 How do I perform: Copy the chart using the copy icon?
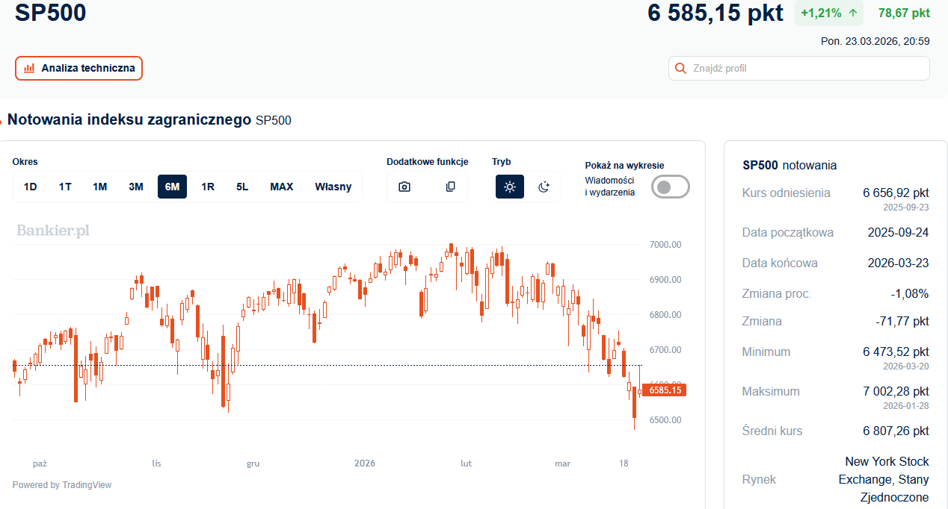(450, 187)
